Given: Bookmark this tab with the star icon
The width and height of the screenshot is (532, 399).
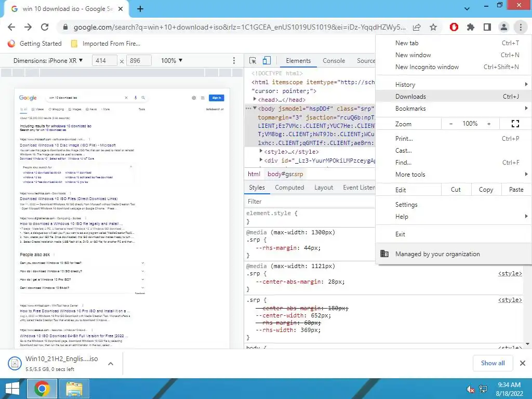Looking at the screenshot, I should (x=433, y=27).
